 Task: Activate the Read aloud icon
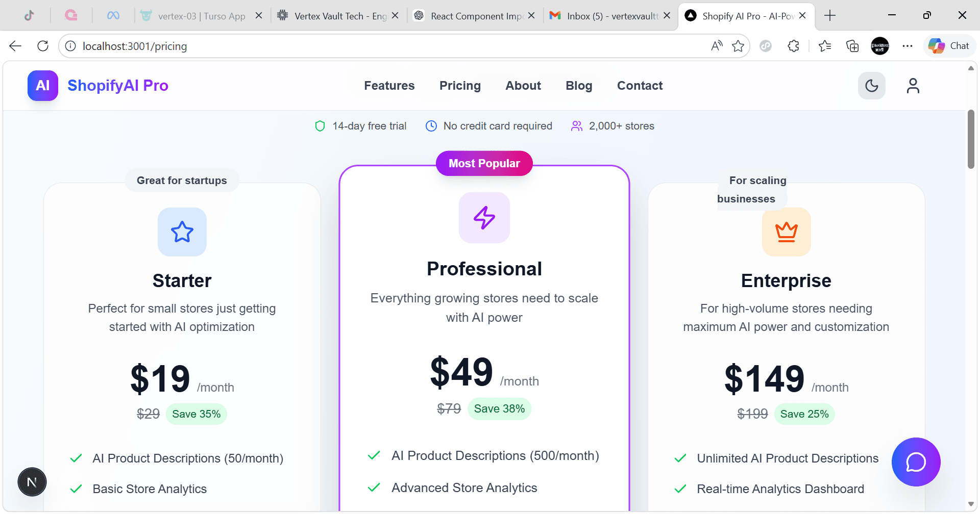(717, 46)
